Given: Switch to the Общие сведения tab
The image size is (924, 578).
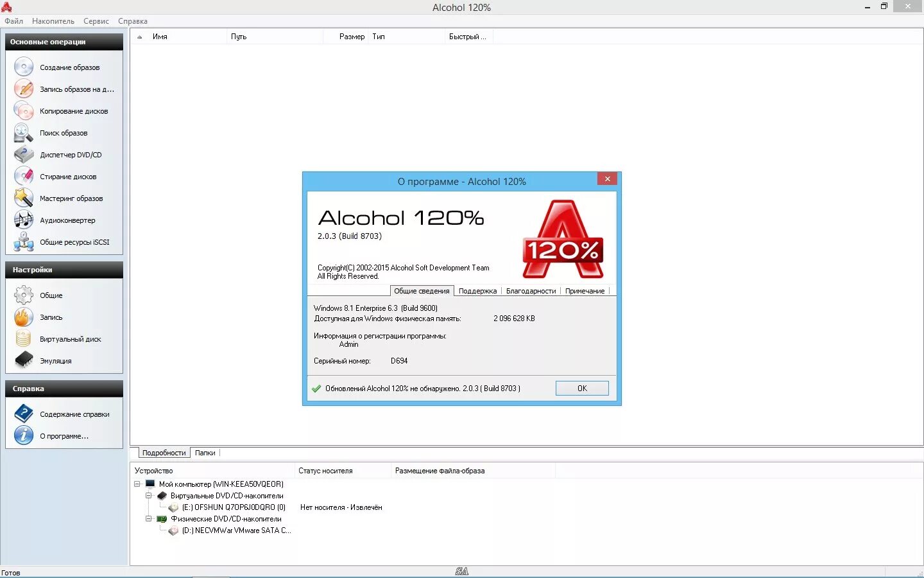Looking at the screenshot, I should (422, 291).
